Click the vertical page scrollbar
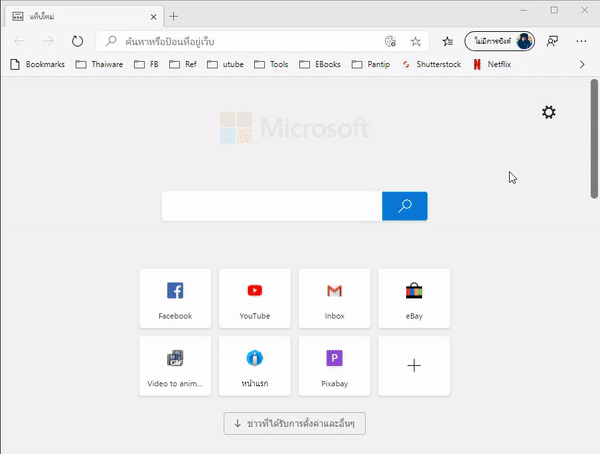The image size is (600, 454). pyautogui.click(x=594, y=139)
